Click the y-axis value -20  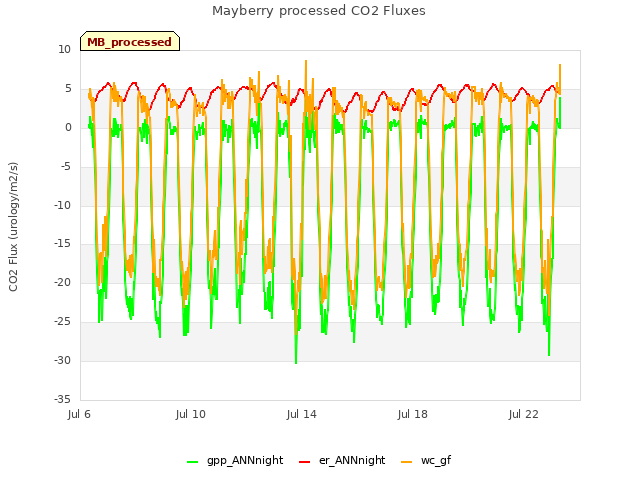tap(62, 282)
